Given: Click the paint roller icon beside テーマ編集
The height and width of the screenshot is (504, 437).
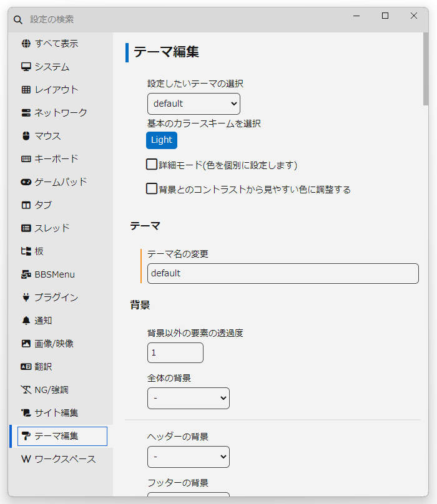Looking at the screenshot, I should tap(26, 436).
